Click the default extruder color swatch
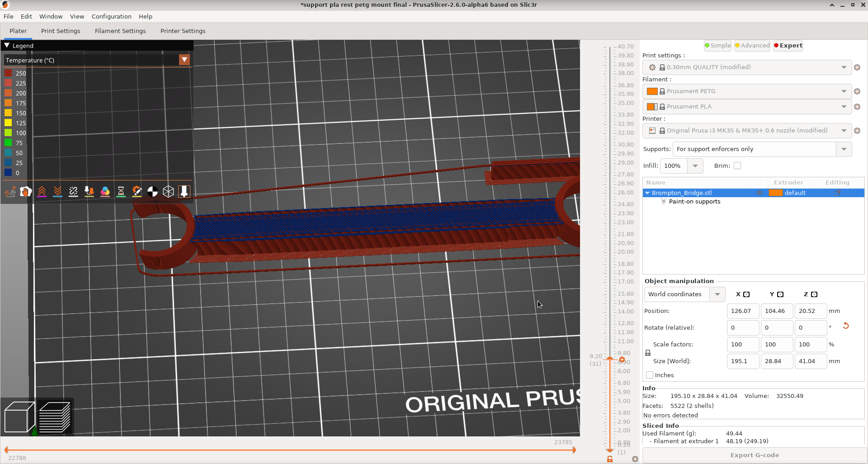 click(776, 193)
